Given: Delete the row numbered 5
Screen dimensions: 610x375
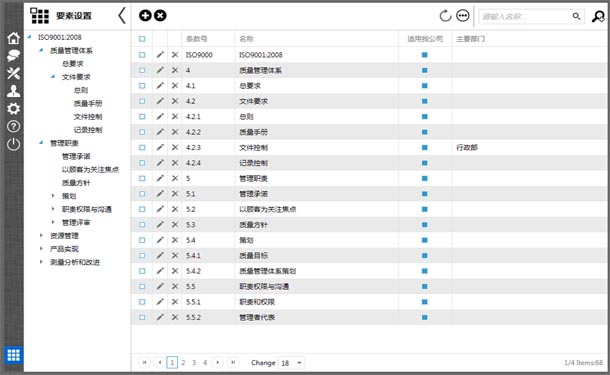Looking at the screenshot, I should (x=175, y=178).
